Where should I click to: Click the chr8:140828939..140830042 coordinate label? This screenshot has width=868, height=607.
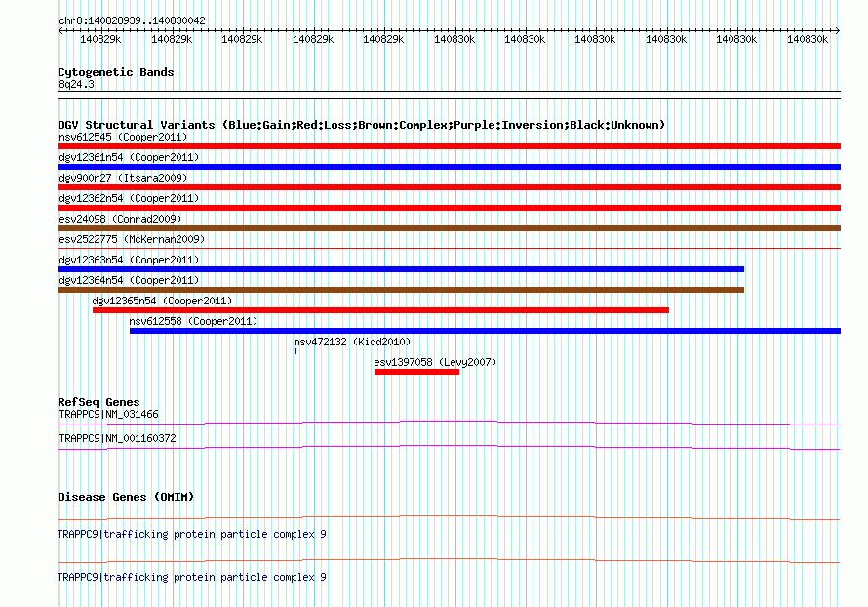pos(132,20)
